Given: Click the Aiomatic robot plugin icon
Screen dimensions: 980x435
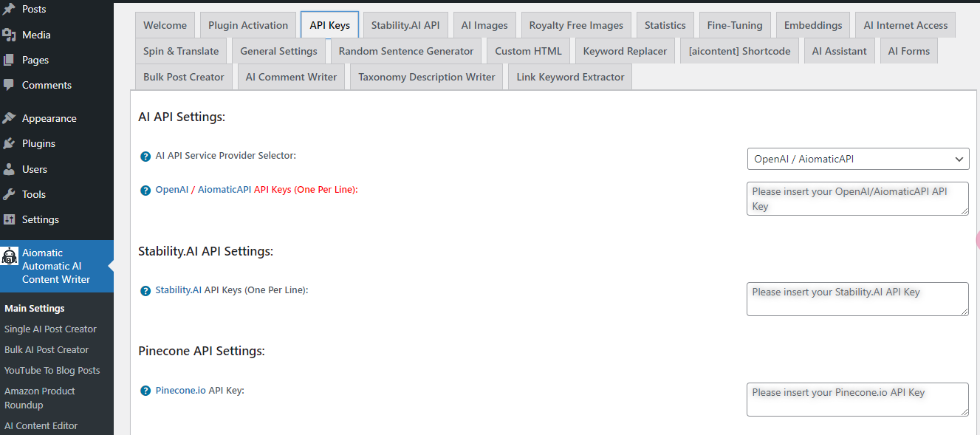Looking at the screenshot, I should point(10,257).
